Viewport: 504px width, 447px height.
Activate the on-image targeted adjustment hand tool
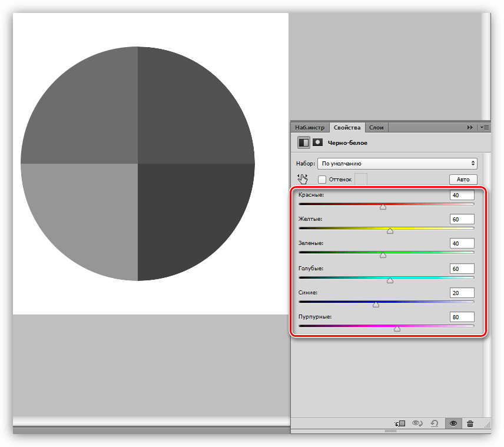(x=303, y=179)
